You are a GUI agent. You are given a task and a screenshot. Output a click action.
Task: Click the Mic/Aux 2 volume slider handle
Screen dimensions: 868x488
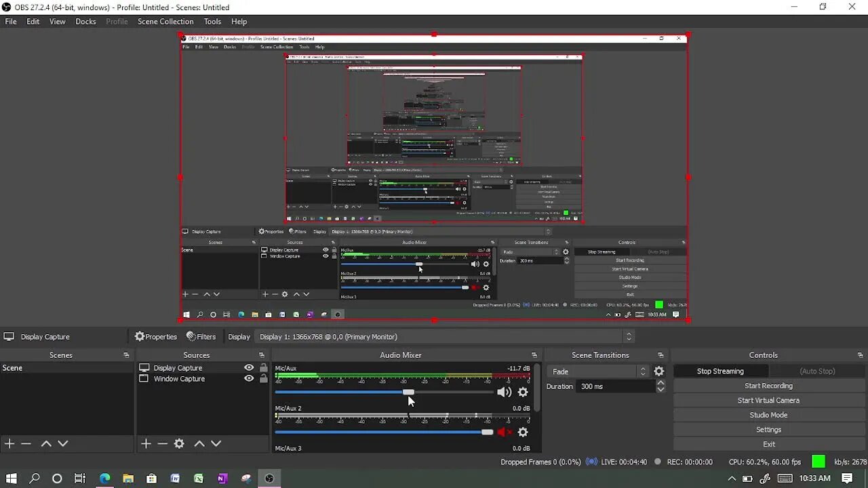pos(487,432)
